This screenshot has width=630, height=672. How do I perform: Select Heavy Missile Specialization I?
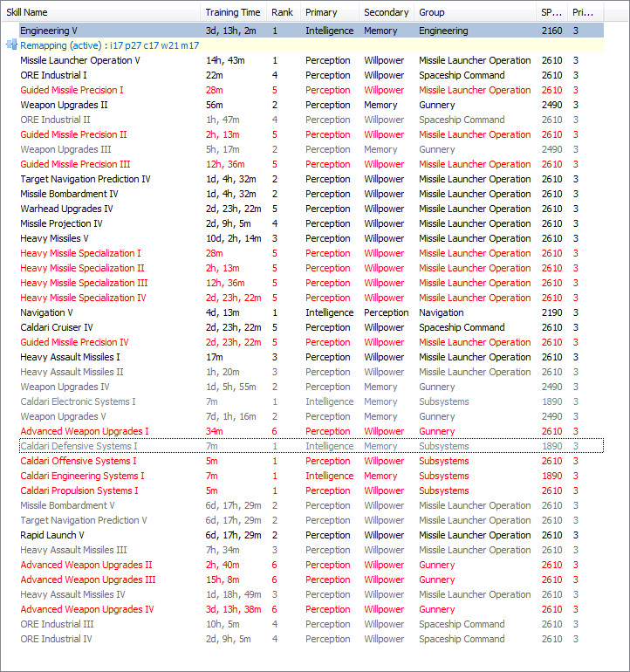pyautogui.click(x=312, y=253)
